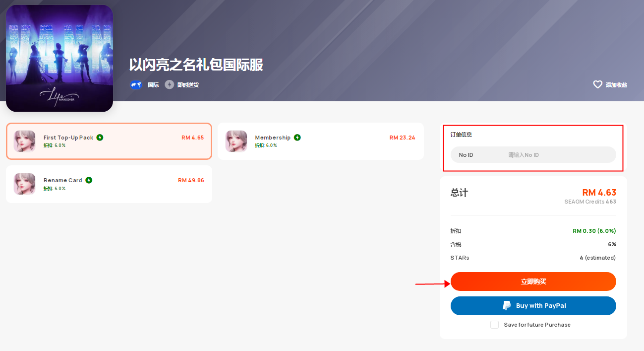The height and width of the screenshot is (351, 644).
Task: Click the Rename Card character avatar thumbnail
Action: point(24,184)
